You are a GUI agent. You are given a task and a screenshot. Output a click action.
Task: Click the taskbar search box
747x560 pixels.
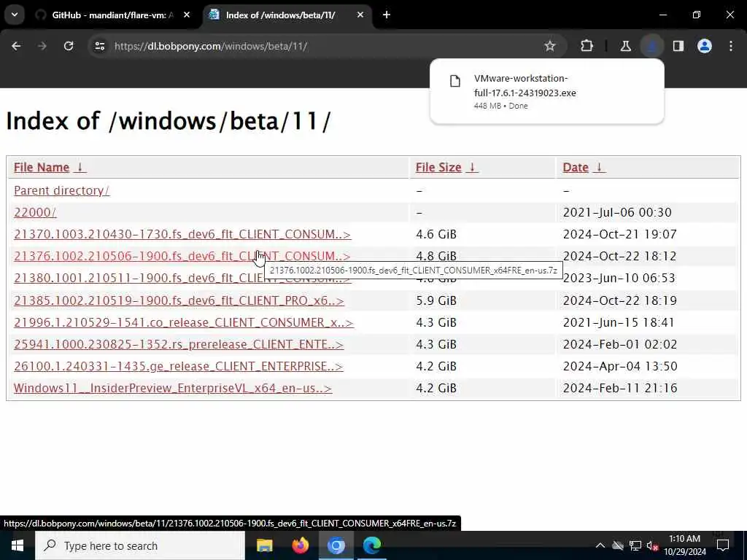(x=140, y=545)
